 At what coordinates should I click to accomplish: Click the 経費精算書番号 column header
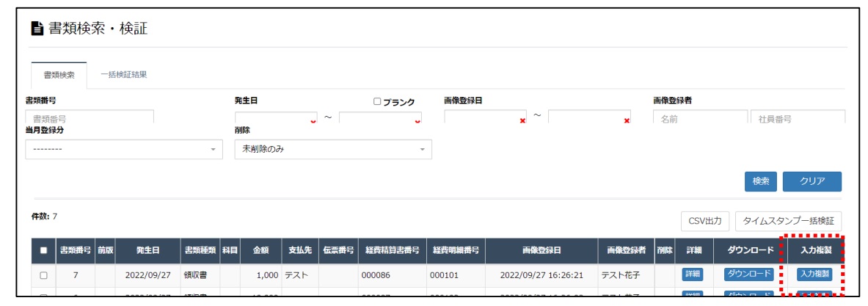(392, 250)
